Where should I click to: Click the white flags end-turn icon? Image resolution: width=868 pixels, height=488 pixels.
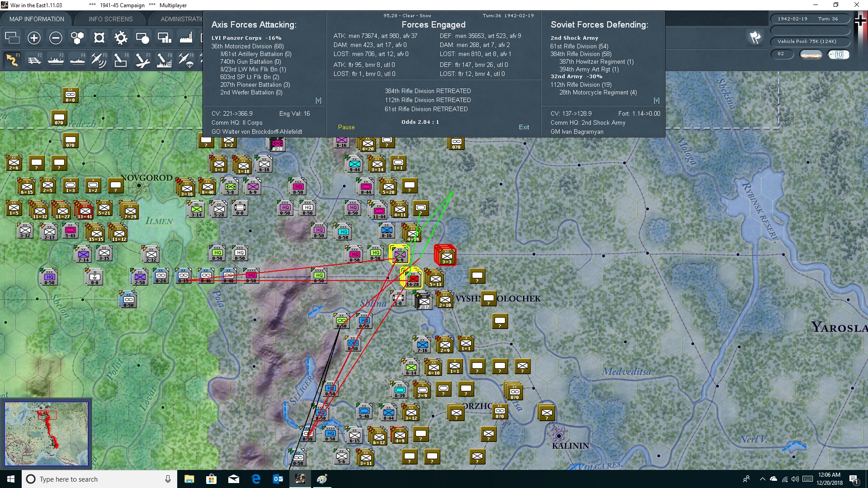[x=755, y=38]
